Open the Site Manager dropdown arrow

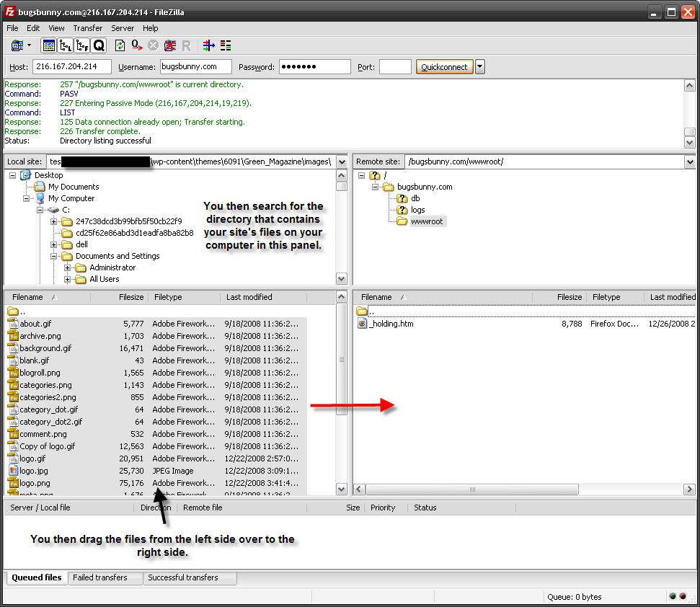point(30,45)
